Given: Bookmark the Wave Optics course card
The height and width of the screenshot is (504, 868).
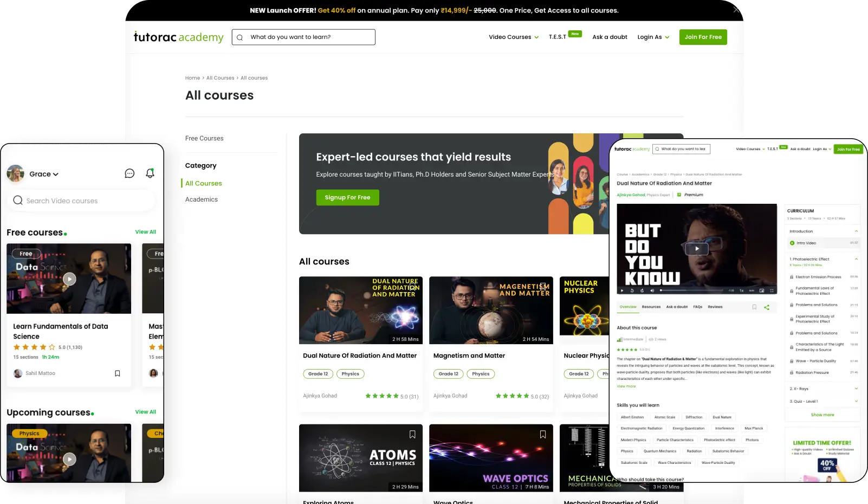Looking at the screenshot, I should coord(542,435).
